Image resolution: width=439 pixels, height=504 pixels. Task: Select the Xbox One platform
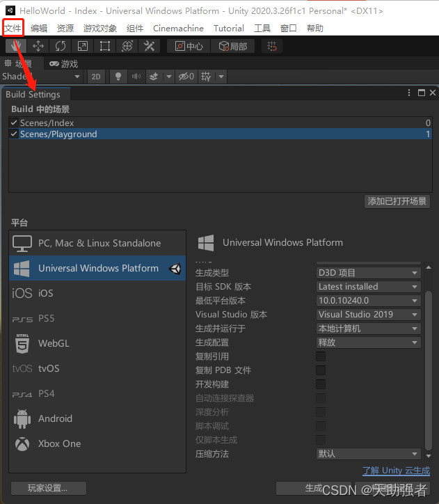pos(97,443)
